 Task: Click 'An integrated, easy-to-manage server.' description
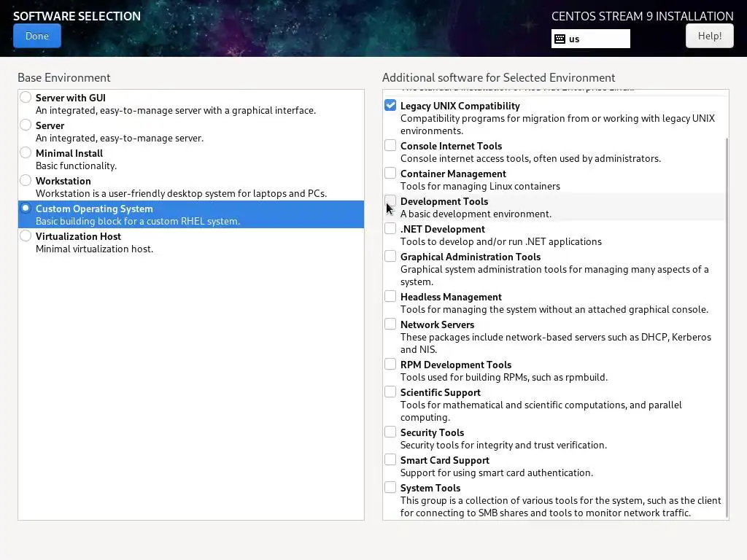tap(120, 138)
